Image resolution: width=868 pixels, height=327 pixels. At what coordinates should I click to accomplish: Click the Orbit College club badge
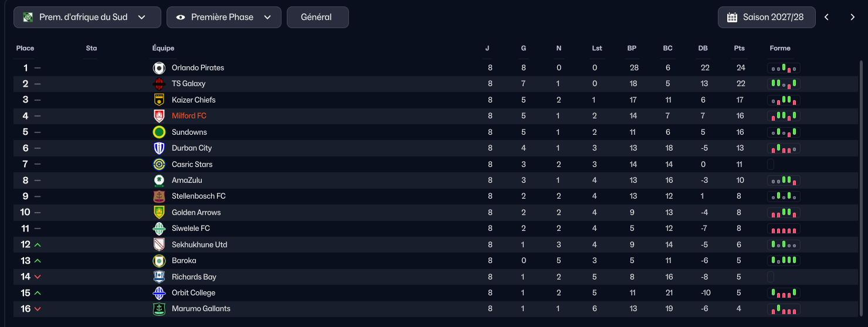[159, 293]
